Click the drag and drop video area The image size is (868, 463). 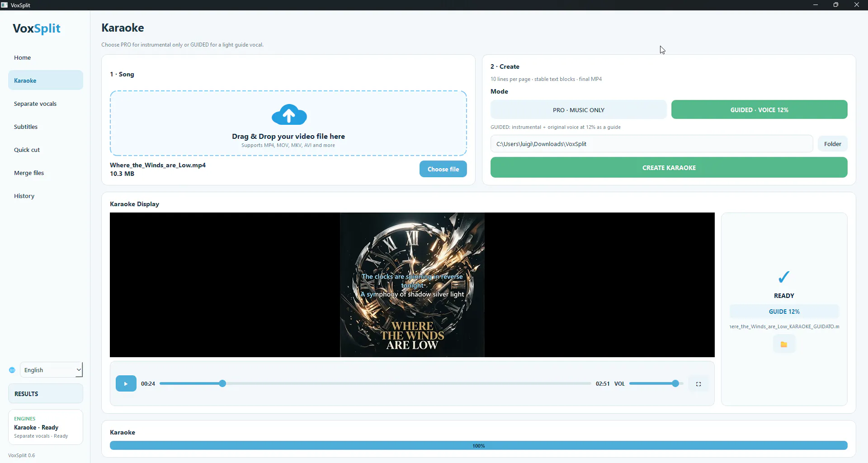coord(288,123)
